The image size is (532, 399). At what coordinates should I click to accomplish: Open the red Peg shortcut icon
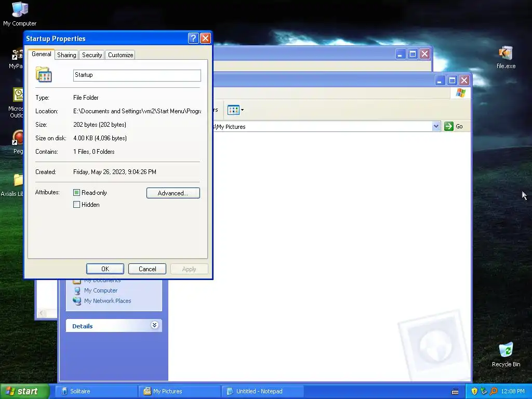tap(18, 138)
